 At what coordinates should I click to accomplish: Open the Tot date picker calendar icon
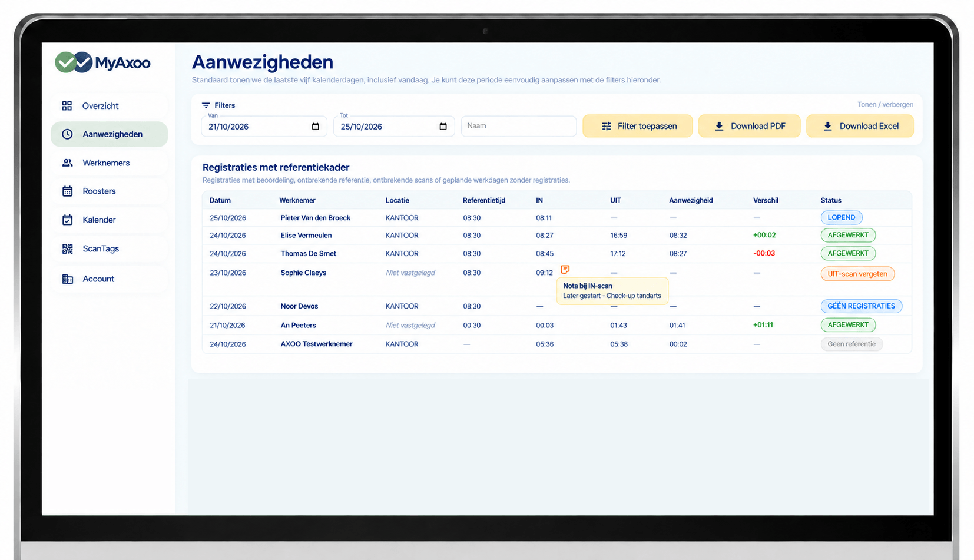click(443, 127)
